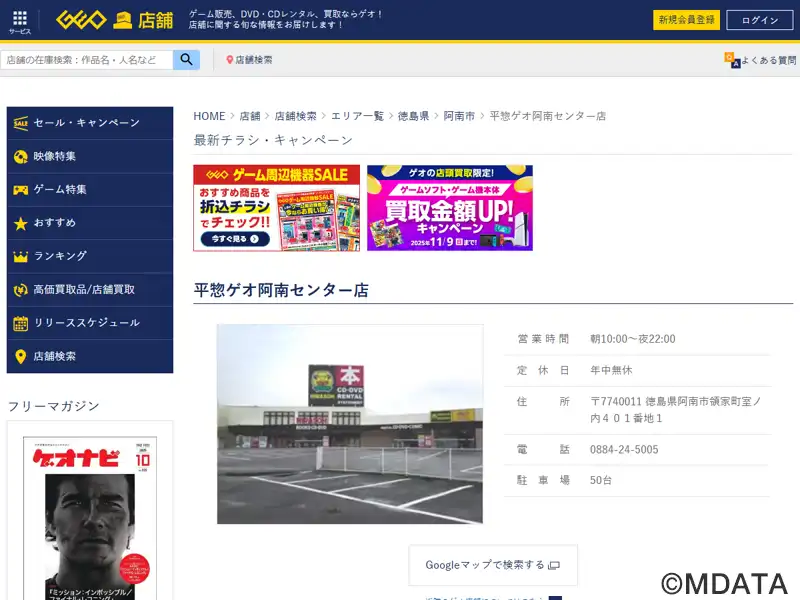Click 新規会員登録 registration button

point(686,20)
